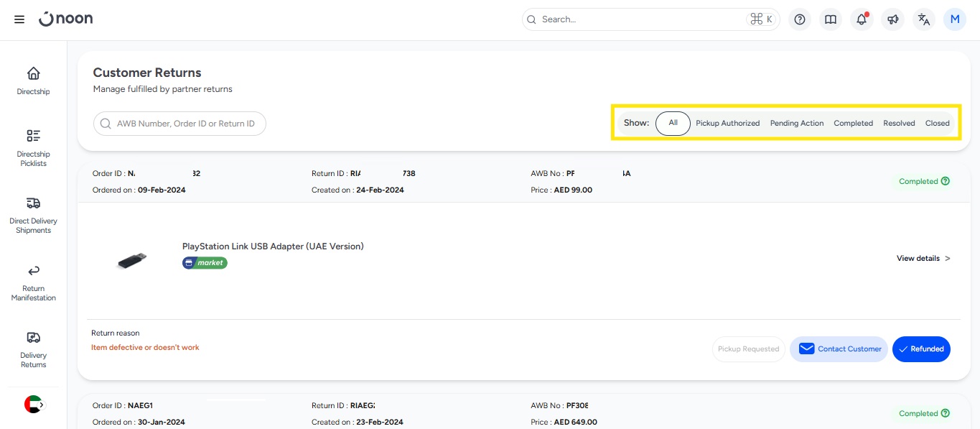980x429 pixels.
Task: Go to Directship home in sidebar
Action: click(33, 80)
